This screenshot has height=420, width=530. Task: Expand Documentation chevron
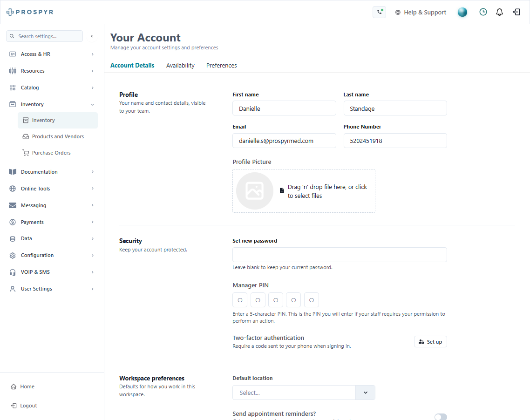click(x=93, y=172)
